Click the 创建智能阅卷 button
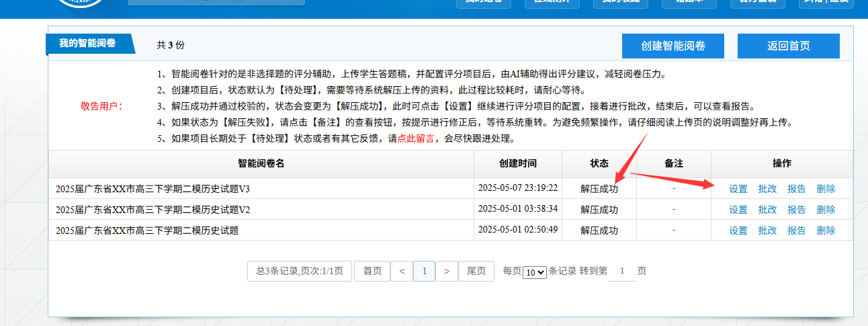The height and width of the screenshot is (326, 868). click(x=673, y=46)
